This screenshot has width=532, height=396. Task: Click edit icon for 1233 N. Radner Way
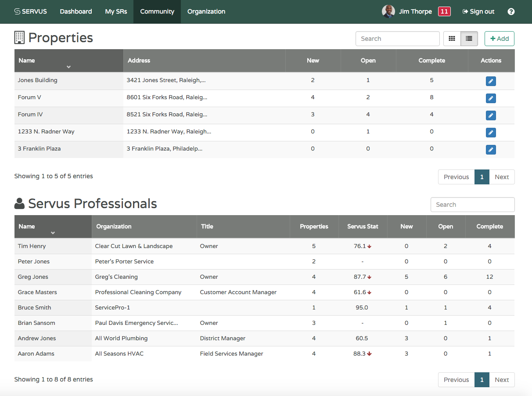coord(491,133)
